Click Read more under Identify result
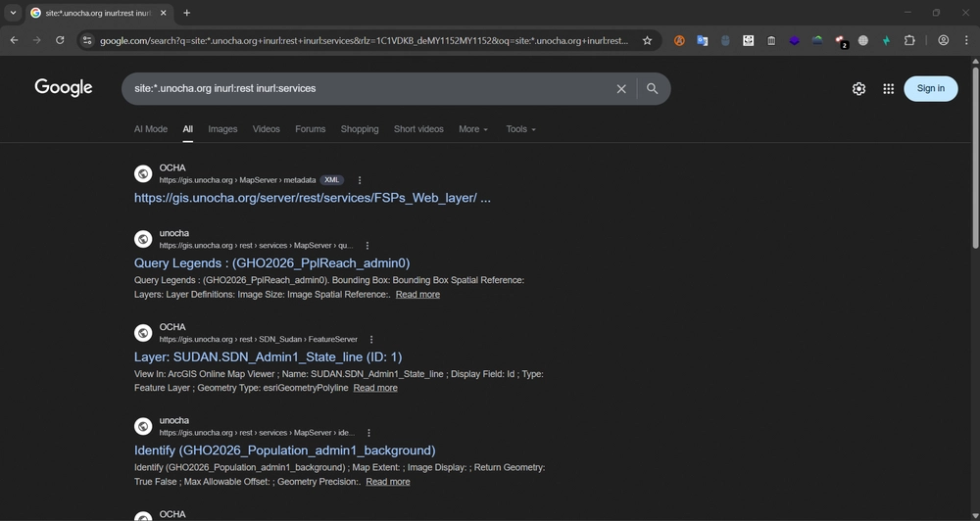This screenshot has width=980, height=521. click(x=388, y=482)
